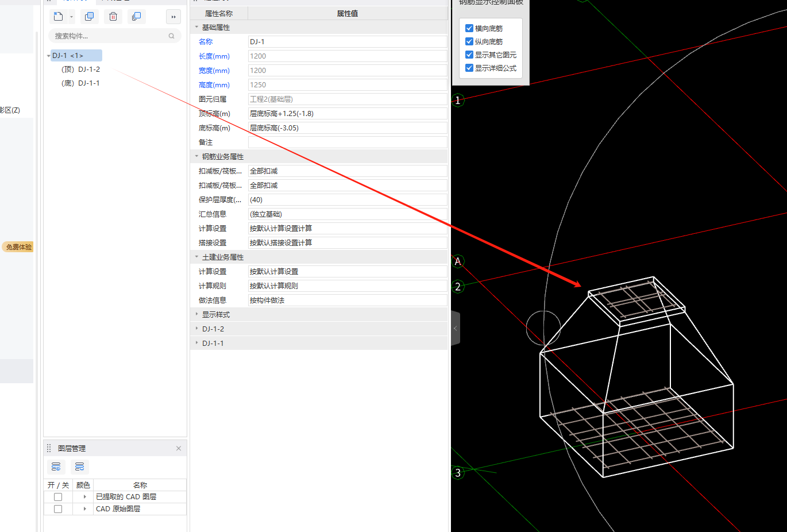Click the 属性名称 column header
Viewport: 787px width, 532px height.
click(219, 13)
